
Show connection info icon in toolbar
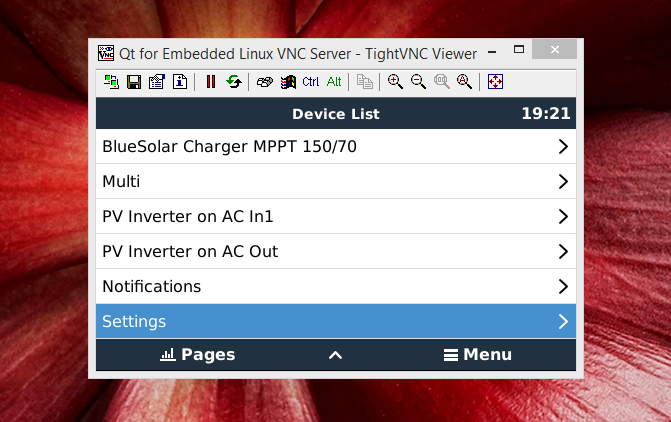(x=180, y=82)
